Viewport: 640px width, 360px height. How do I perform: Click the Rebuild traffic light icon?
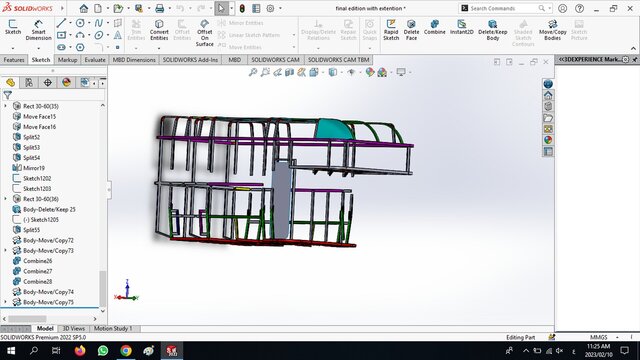pyautogui.click(x=242, y=8)
